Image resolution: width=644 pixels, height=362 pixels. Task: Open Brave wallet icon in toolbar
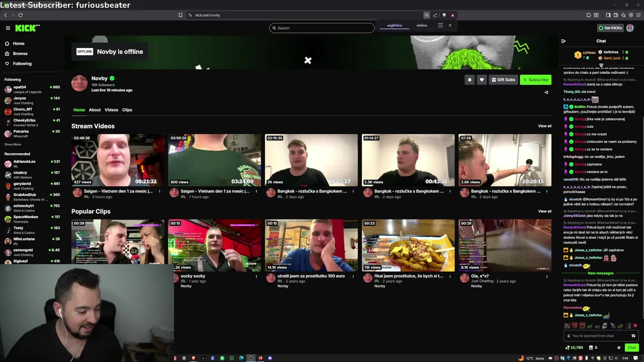coord(615,15)
